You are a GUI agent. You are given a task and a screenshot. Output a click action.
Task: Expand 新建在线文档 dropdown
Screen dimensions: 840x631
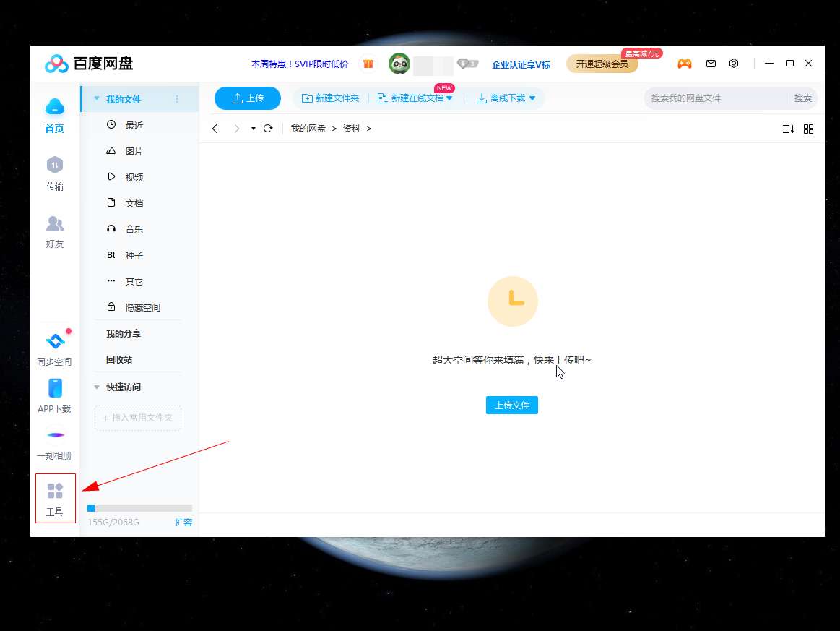point(449,98)
